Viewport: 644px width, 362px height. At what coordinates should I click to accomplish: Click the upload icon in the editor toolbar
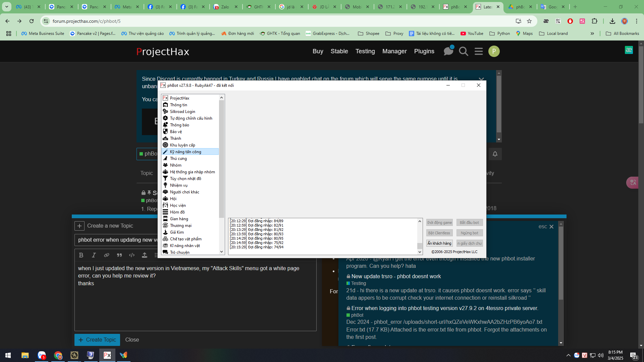[145, 255]
